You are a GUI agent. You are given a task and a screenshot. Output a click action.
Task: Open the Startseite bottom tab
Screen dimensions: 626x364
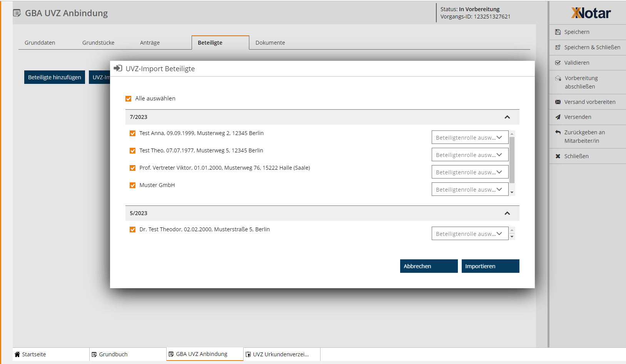[51, 354]
